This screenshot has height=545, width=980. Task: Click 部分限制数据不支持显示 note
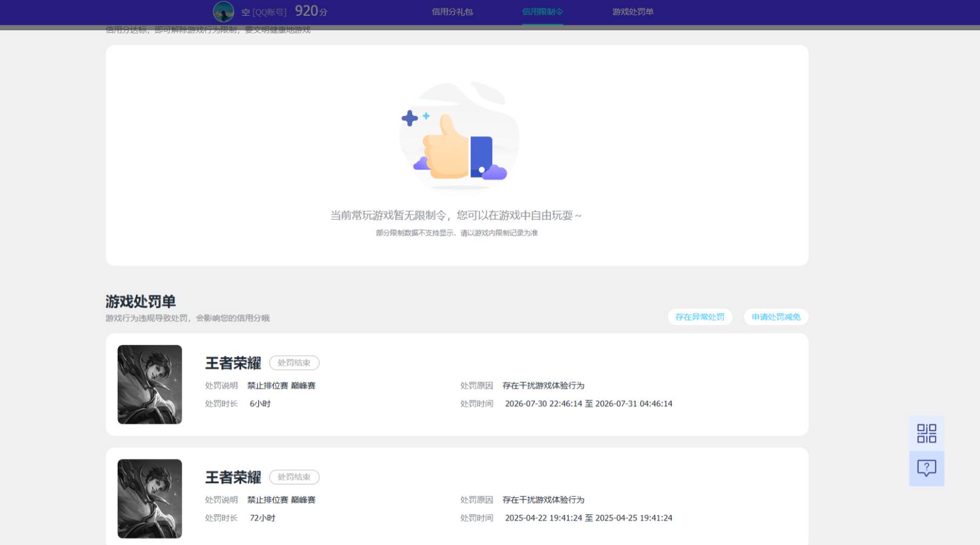coord(456,233)
